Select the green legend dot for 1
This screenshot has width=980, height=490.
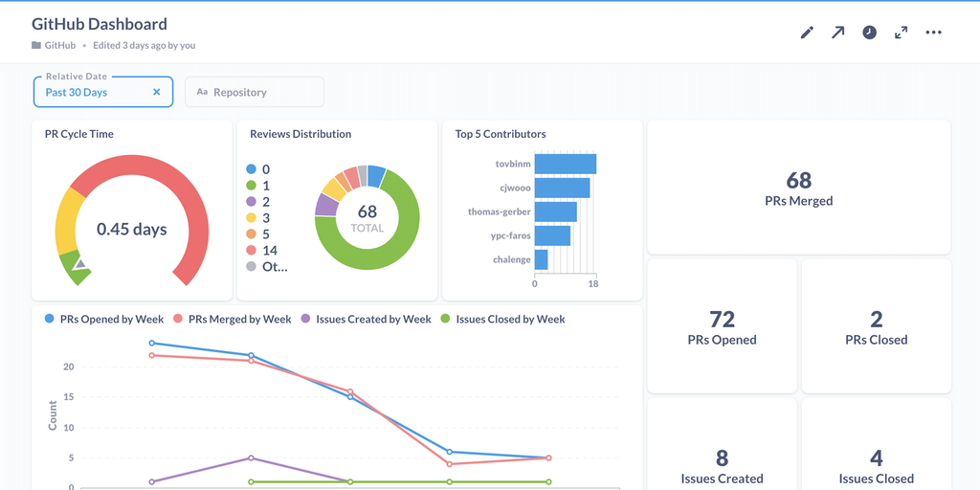(x=252, y=186)
